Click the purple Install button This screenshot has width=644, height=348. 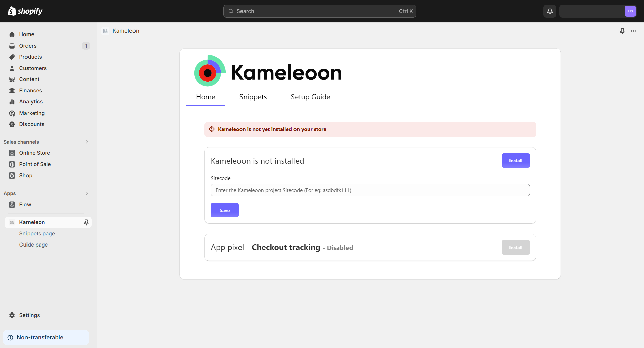coord(516,161)
